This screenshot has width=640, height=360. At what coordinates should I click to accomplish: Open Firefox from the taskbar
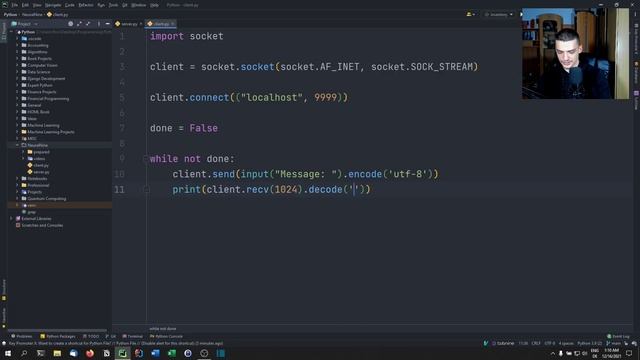point(90,353)
